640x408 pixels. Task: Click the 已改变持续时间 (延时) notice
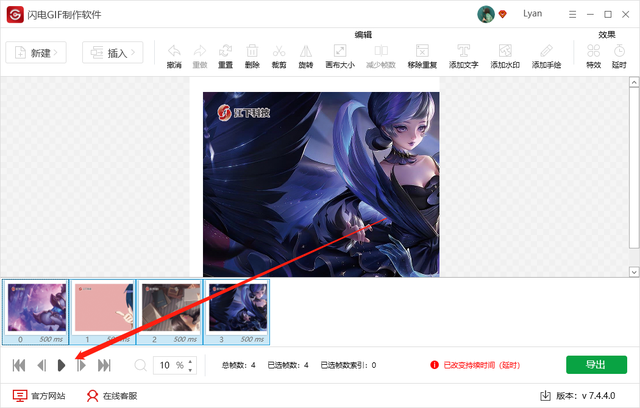point(482,365)
